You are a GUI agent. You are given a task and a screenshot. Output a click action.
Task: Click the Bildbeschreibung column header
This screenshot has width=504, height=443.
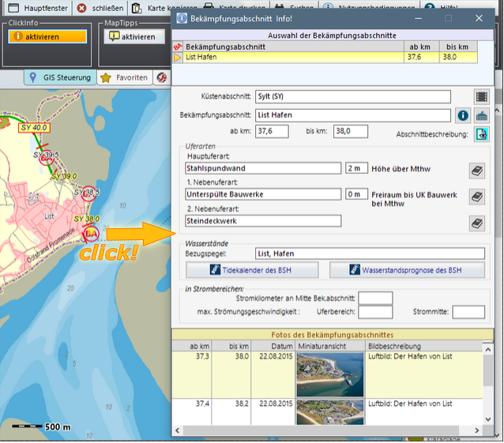click(x=424, y=347)
